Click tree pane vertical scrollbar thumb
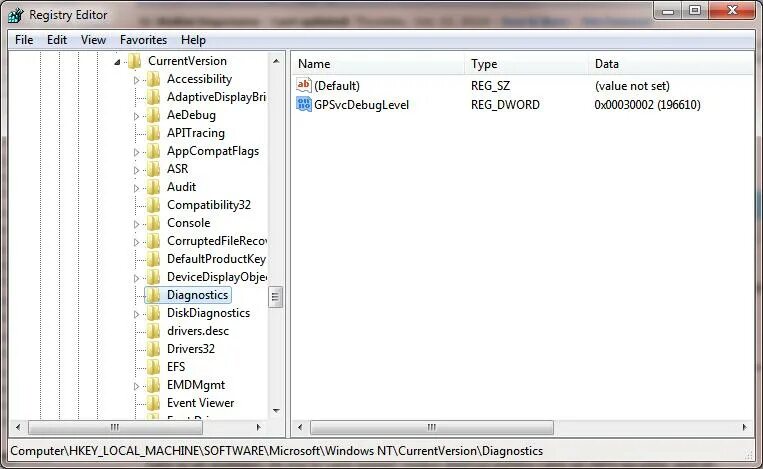Image resolution: width=763 pixels, height=469 pixels. pos(275,296)
